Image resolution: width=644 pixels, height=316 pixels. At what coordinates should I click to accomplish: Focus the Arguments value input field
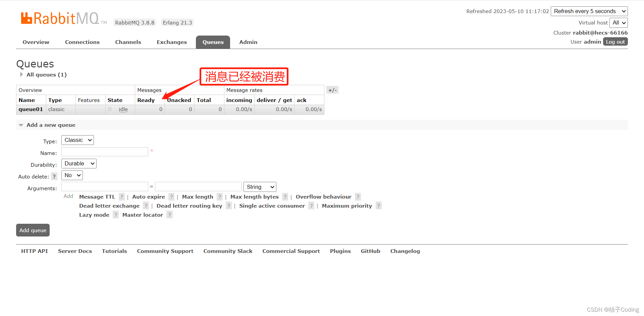point(198,187)
